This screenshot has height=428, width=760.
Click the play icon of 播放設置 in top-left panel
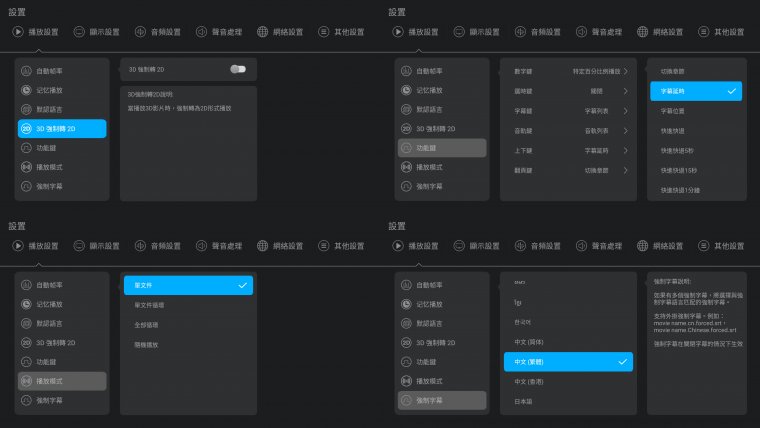(x=18, y=32)
